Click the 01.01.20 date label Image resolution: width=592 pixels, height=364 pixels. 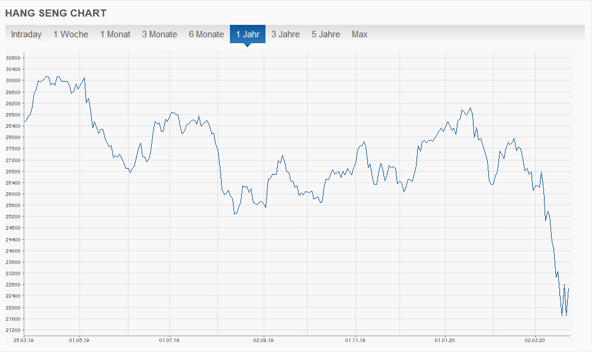click(x=445, y=340)
